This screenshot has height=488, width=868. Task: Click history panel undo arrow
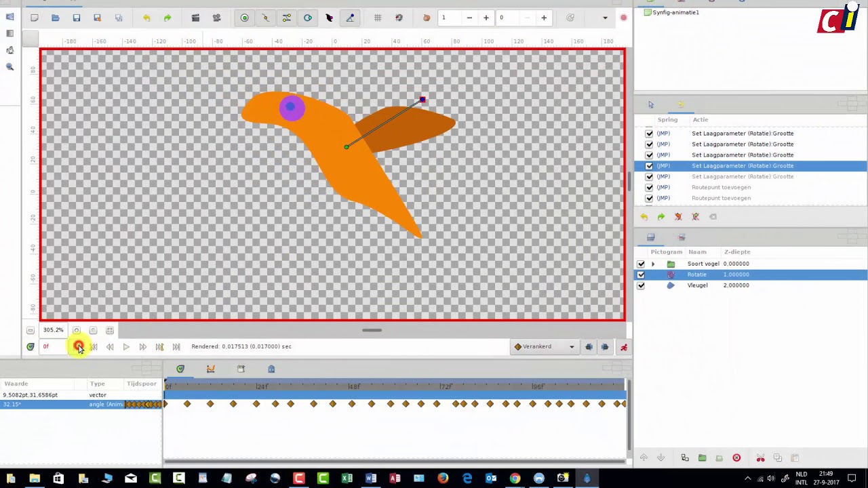point(644,217)
